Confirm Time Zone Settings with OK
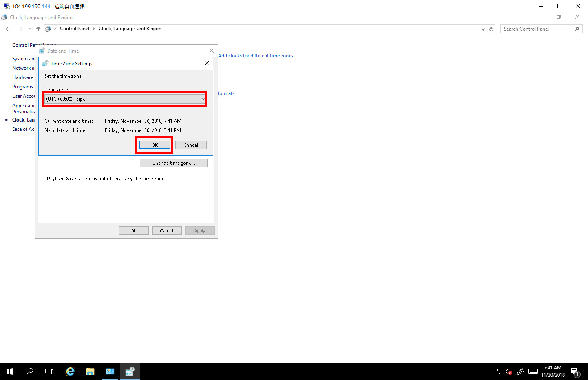This screenshot has width=588, height=380. pyautogui.click(x=155, y=145)
